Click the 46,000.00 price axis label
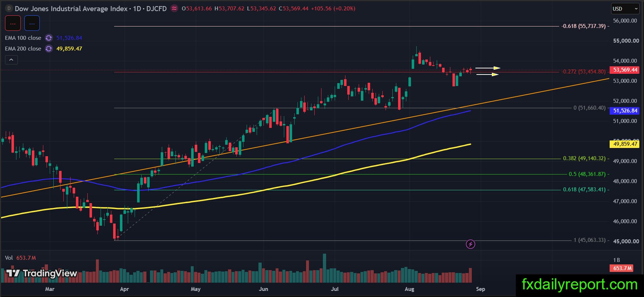The image size is (644, 297). tap(625, 221)
